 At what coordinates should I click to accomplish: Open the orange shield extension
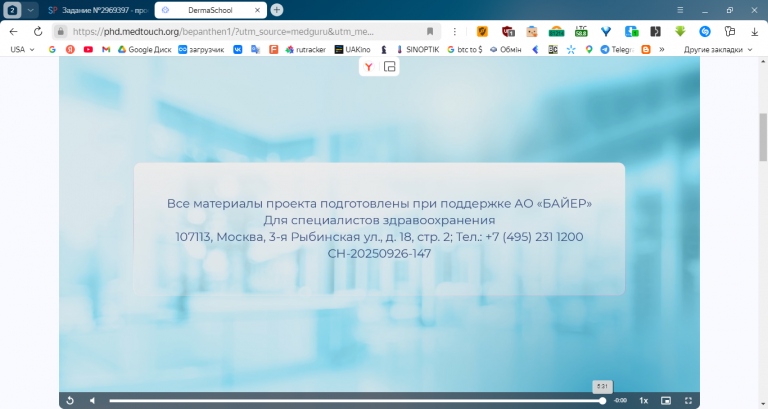coord(482,31)
